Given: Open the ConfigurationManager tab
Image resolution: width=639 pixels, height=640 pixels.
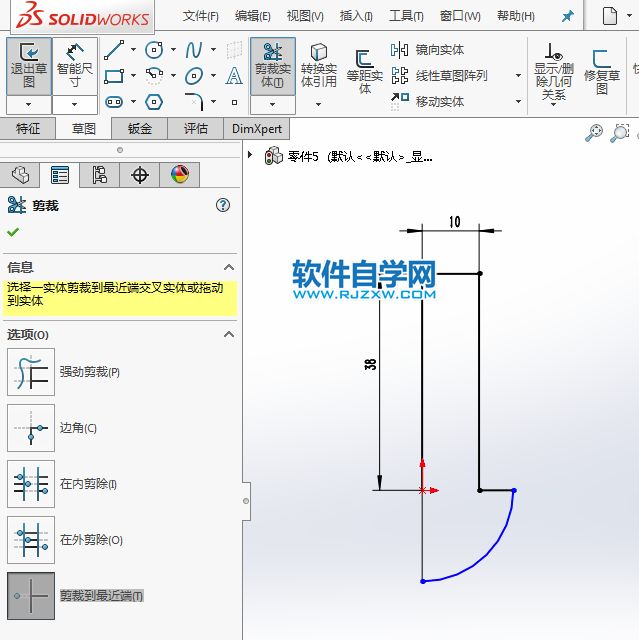Looking at the screenshot, I should (100, 175).
